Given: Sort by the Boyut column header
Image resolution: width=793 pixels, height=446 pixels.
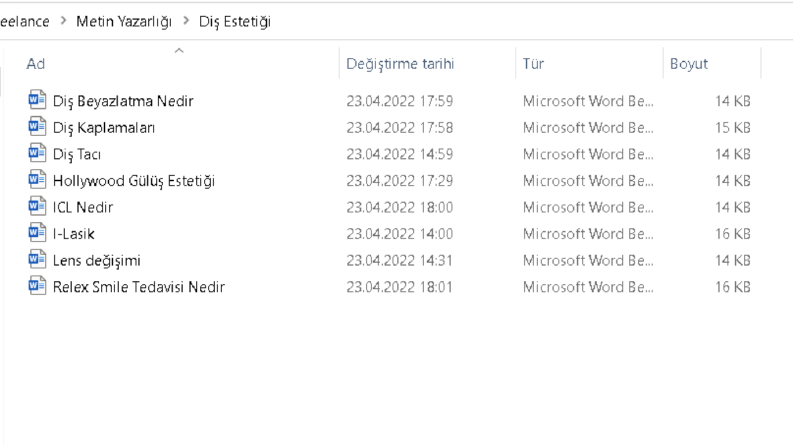Looking at the screenshot, I should tap(689, 64).
